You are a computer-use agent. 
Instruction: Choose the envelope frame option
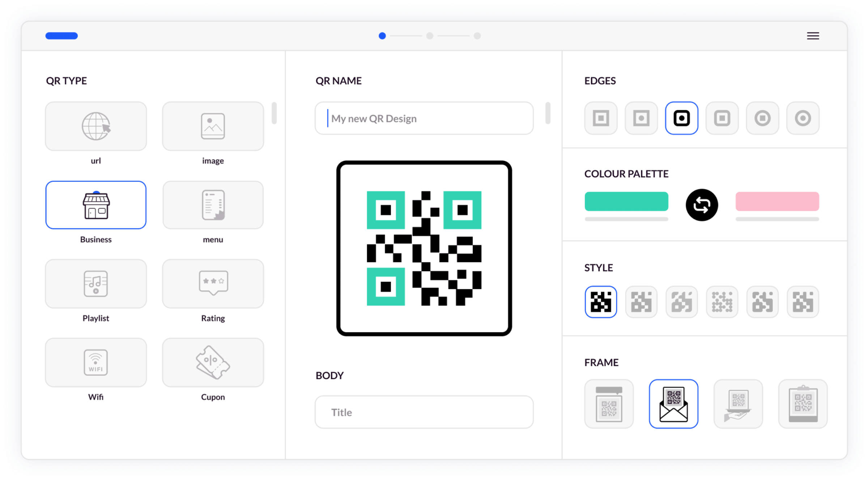coord(673,404)
